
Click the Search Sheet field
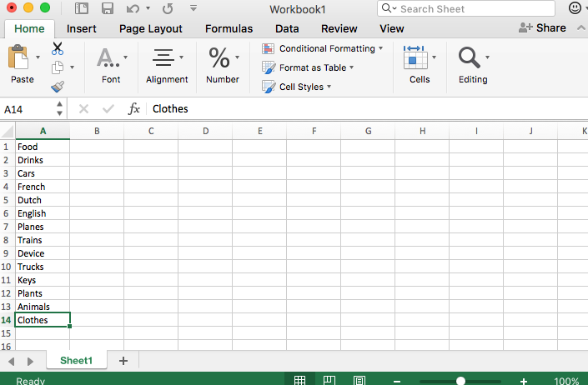click(466, 8)
